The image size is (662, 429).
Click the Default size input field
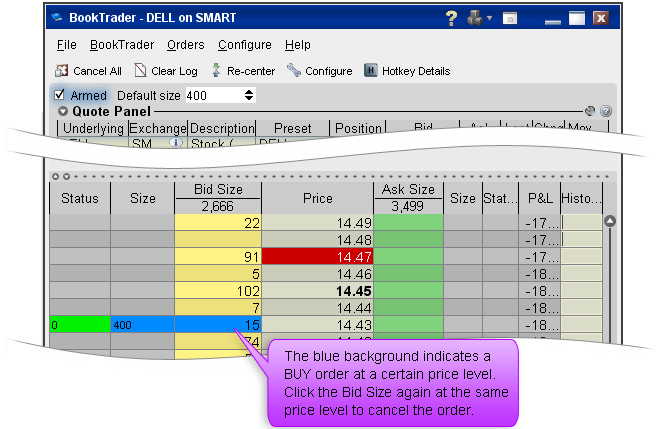tap(214, 95)
